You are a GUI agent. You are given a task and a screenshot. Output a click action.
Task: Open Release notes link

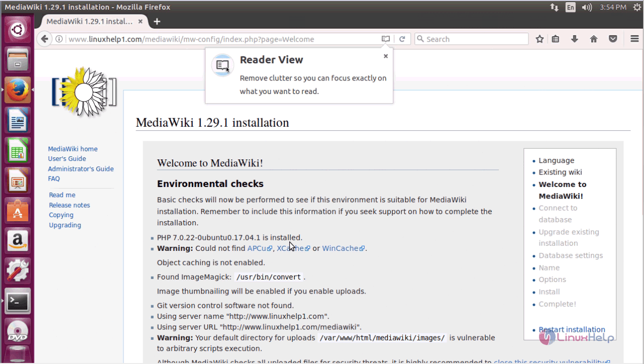[x=69, y=205]
